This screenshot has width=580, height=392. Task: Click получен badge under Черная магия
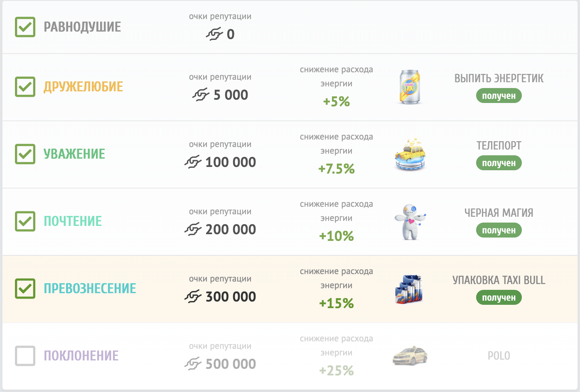tap(499, 230)
